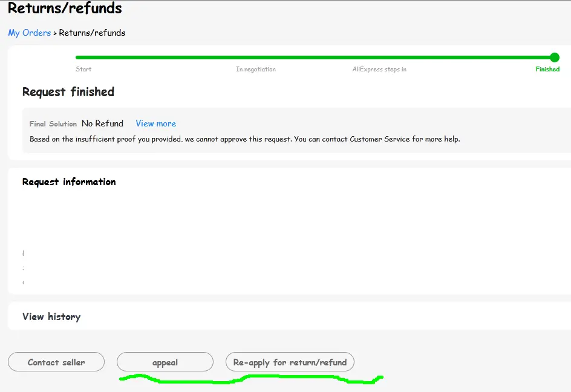Viewport: 571px width, 392px height.
Task: Click the 'Request information' heading
Action: pos(69,182)
